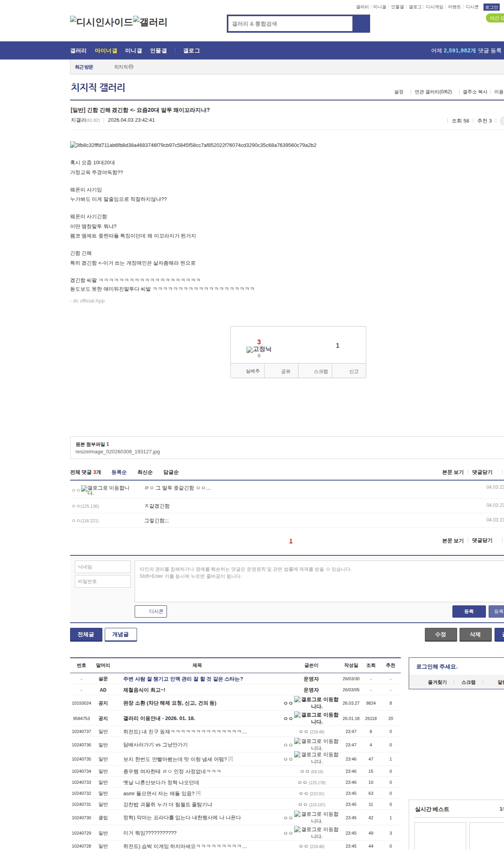Open the AD post 제철음식이 최고~!
Viewport: 504px width, 850px height.
coord(144,690)
